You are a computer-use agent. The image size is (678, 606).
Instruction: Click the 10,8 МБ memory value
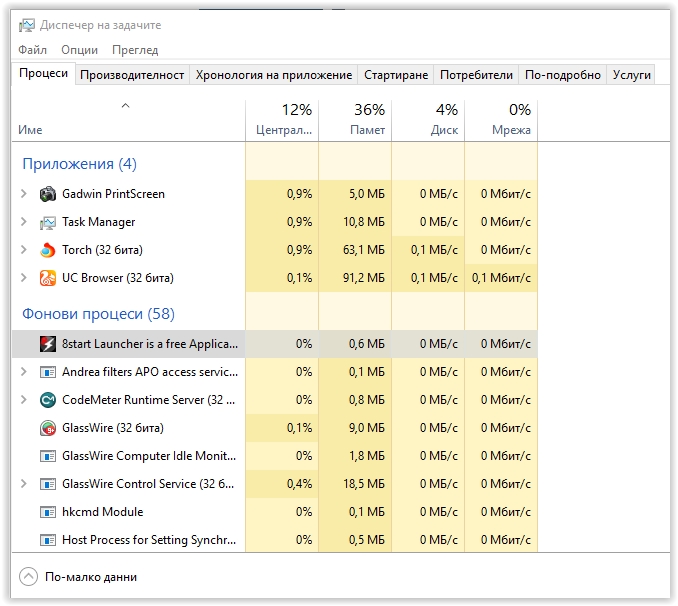point(364,222)
